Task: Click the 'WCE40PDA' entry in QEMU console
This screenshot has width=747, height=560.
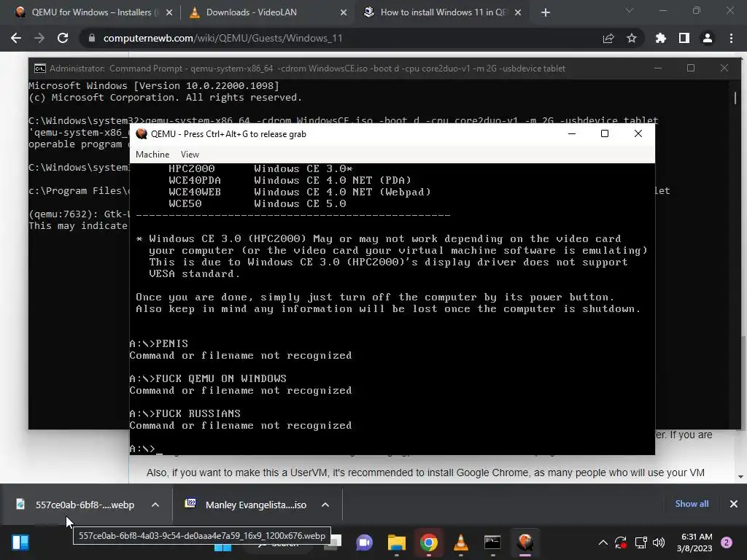Action: 194,181
